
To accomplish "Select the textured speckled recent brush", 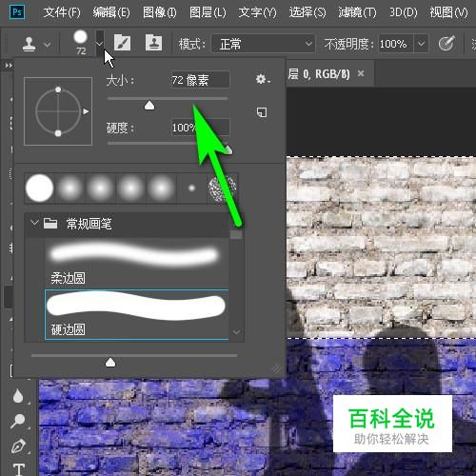I will pyautogui.click(x=222, y=188).
